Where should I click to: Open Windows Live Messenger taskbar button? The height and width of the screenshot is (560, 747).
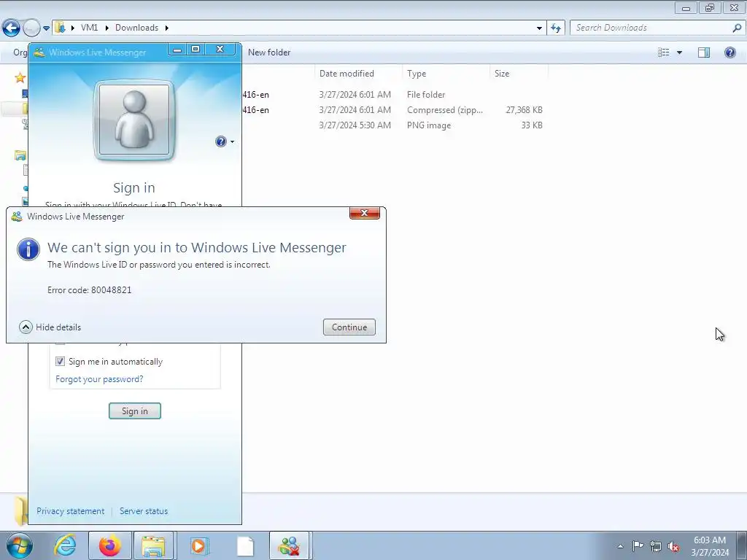(289, 545)
